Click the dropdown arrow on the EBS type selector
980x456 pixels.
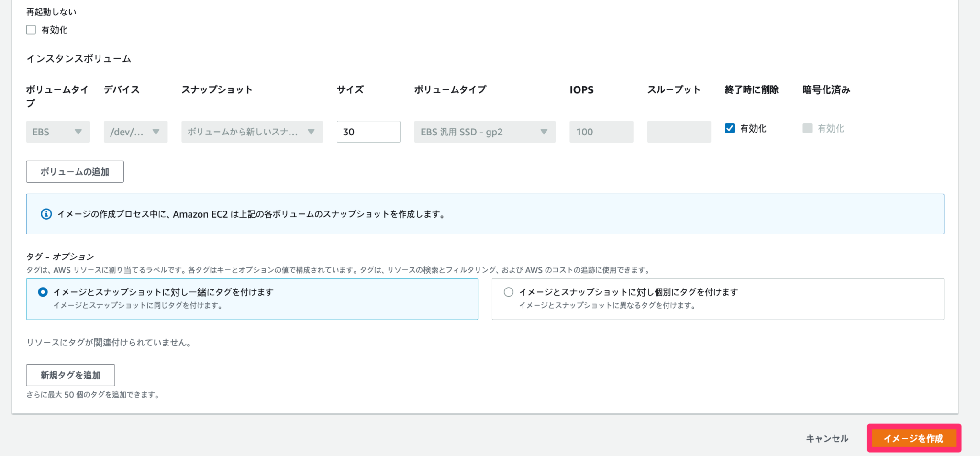(x=79, y=132)
